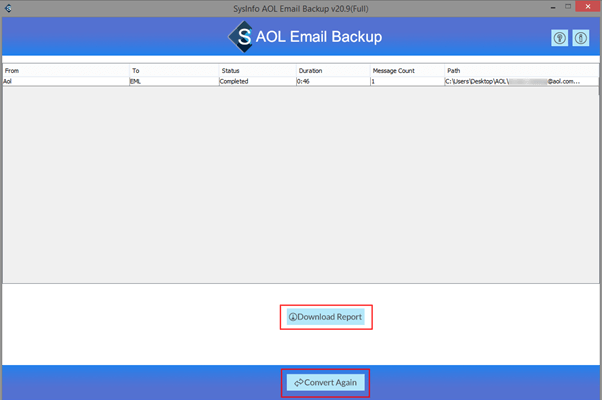Click the help icon left of the info icon
This screenshot has width=602, height=400.
coord(559,38)
